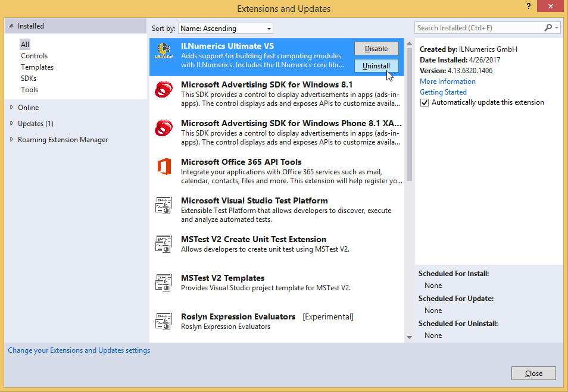Open the Getting Started link
This screenshot has height=392, width=568.
point(443,92)
